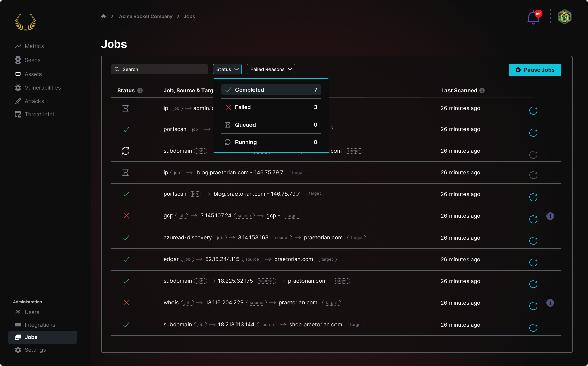
Task: Click the home breadcrumb icon
Action: [x=103, y=16]
